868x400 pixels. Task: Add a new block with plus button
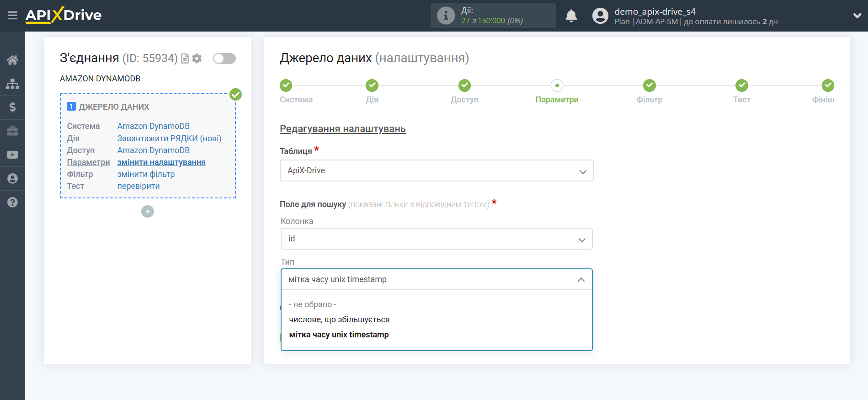148,212
